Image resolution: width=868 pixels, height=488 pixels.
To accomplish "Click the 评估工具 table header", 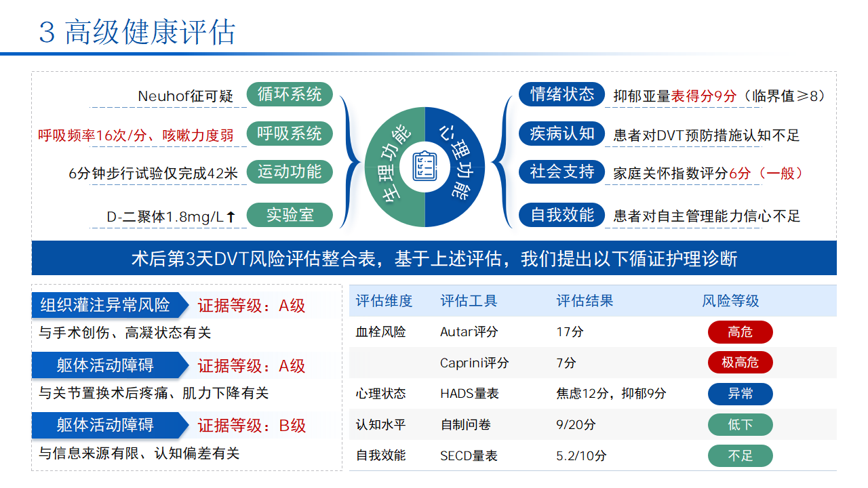I will pyautogui.click(x=469, y=301).
